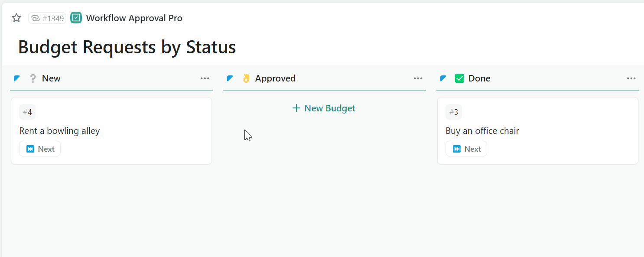Click the Workflow Approval Pro app icon
The width and height of the screenshot is (644, 257).
tap(76, 18)
